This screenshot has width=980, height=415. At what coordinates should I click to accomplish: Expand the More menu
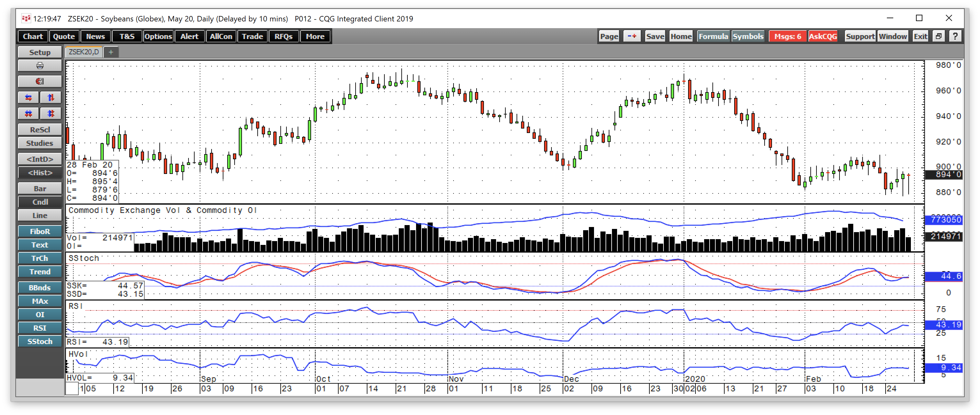point(315,36)
